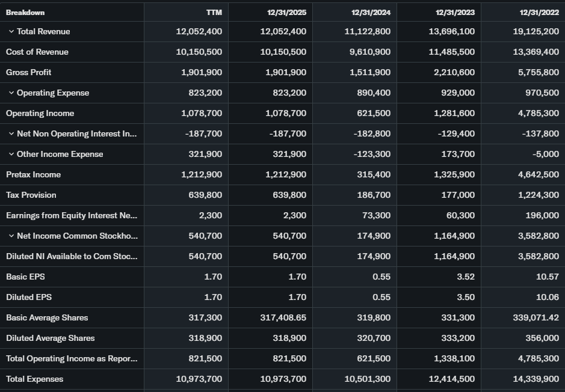Select the 12/31/2025 column header
Screen dimensions: 565x392
(x=287, y=13)
